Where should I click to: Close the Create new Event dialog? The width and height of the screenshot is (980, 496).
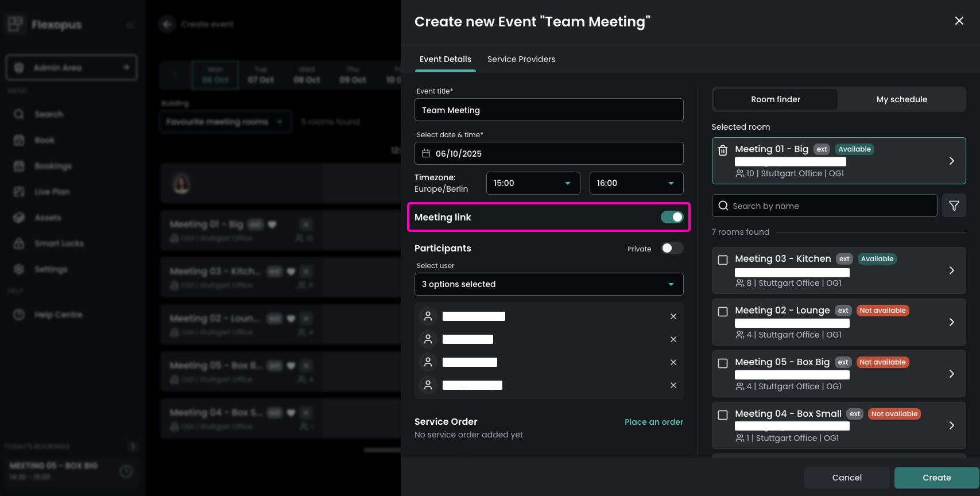959,21
